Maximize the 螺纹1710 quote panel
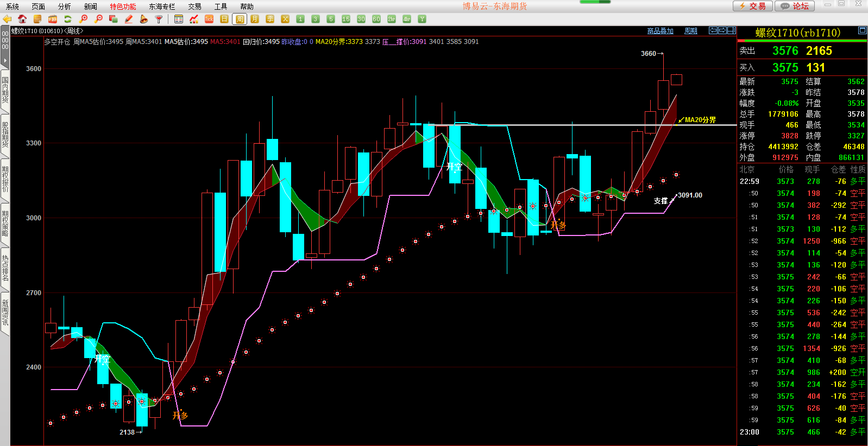The height and width of the screenshot is (446, 868). (862, 30)
